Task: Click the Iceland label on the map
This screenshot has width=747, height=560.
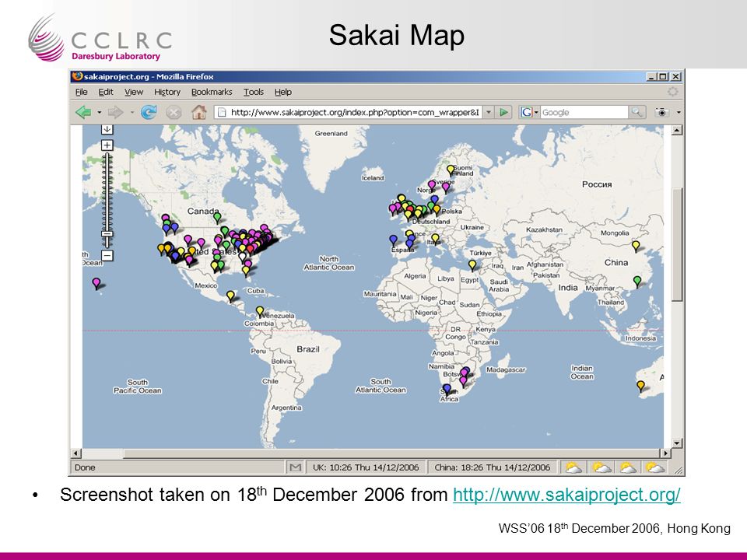Action: [x=373, y=177]
